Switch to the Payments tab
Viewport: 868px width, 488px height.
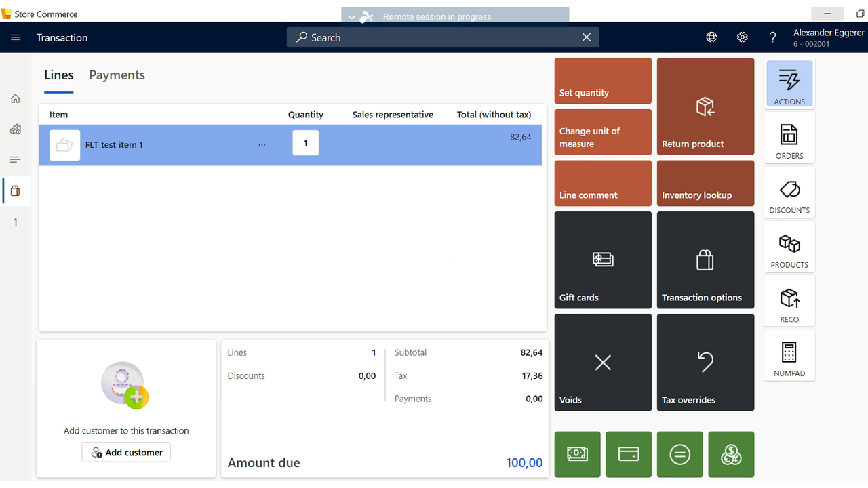tap(117, 75)
